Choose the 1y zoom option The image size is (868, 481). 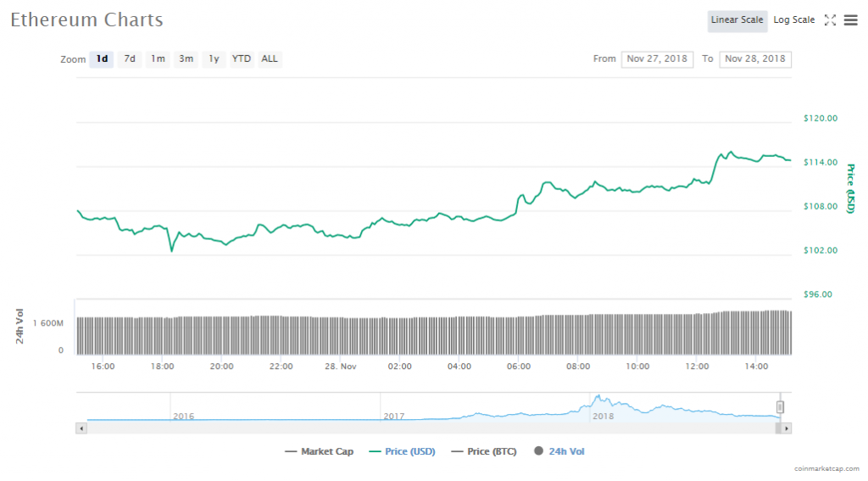click(x=214, y=59)
